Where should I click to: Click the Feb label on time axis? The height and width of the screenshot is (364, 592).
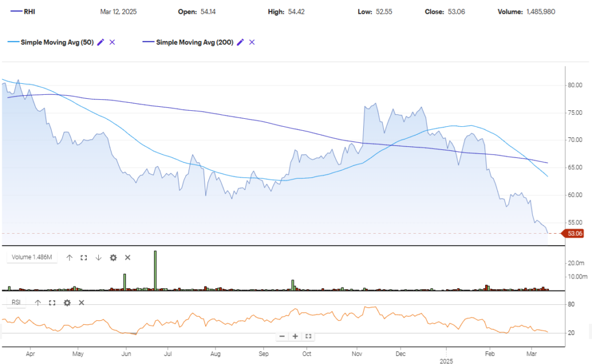(490, 354)
